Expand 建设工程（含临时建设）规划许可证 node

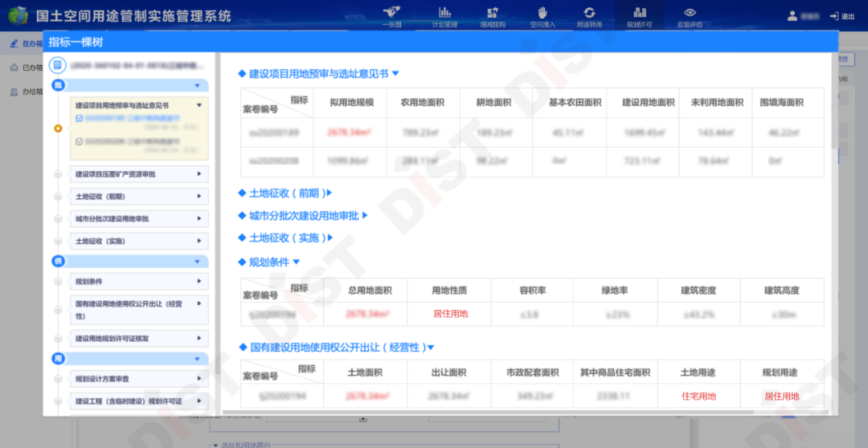(x=199, y=401)
